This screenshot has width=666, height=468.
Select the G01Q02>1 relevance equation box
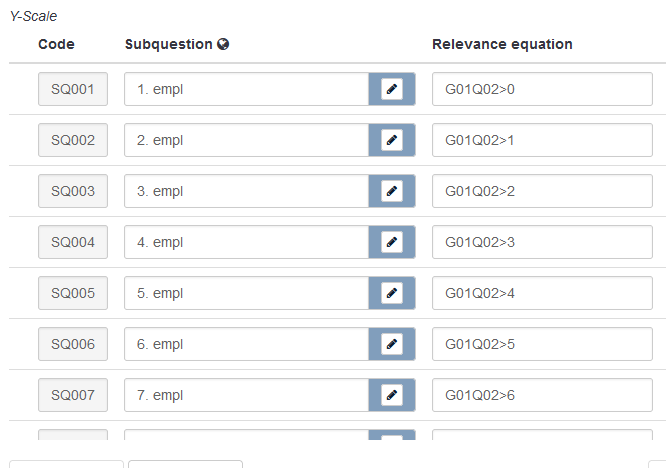[542, 141]
